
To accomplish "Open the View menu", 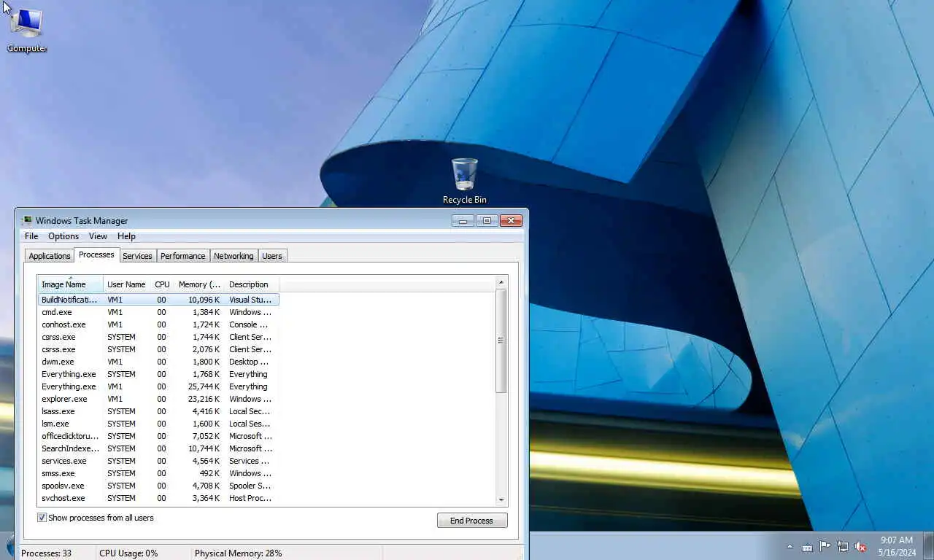I will click(x=98, y=236).
